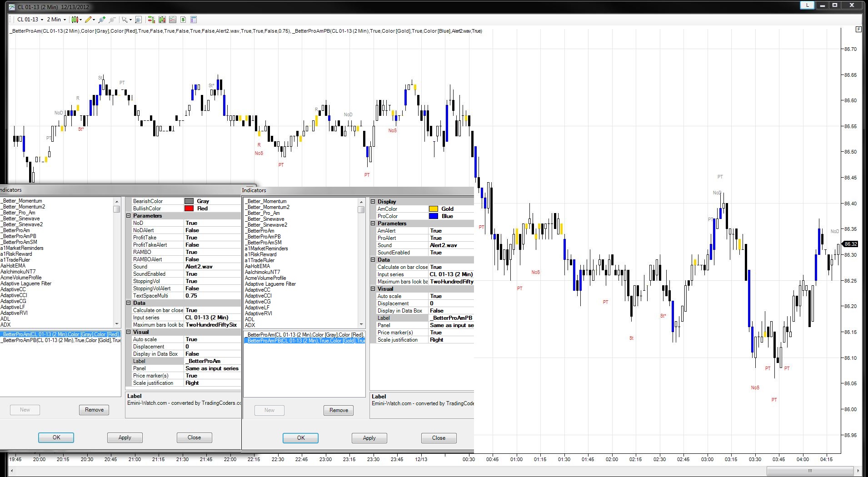Click OK in the right Indicators dialog

pos(301,438)
